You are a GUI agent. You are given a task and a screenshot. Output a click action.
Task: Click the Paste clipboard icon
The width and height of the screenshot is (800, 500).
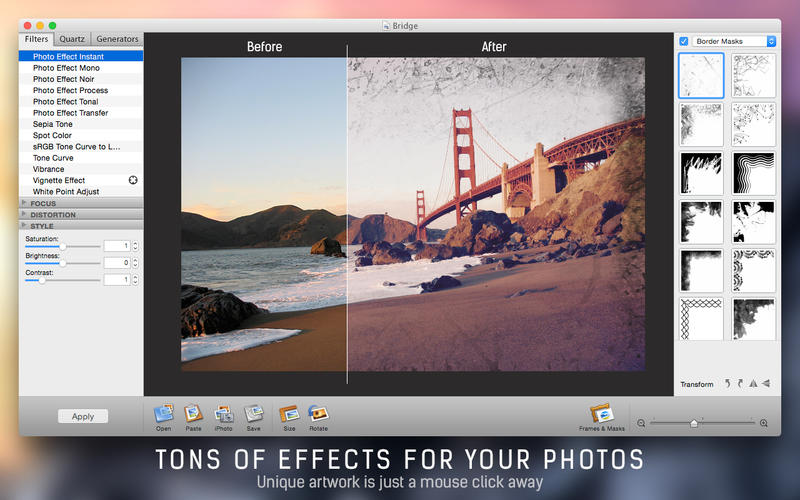[193, 413]
